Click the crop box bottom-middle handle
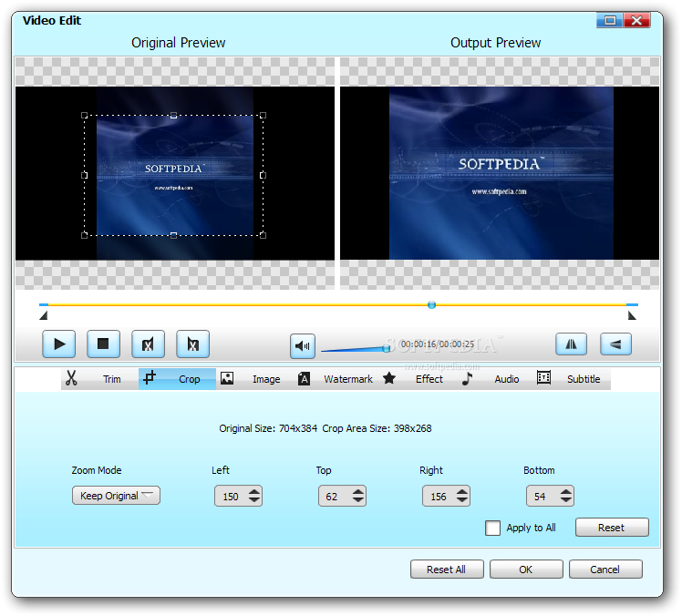This screenshot has width=682, height=616. [173, 235]
